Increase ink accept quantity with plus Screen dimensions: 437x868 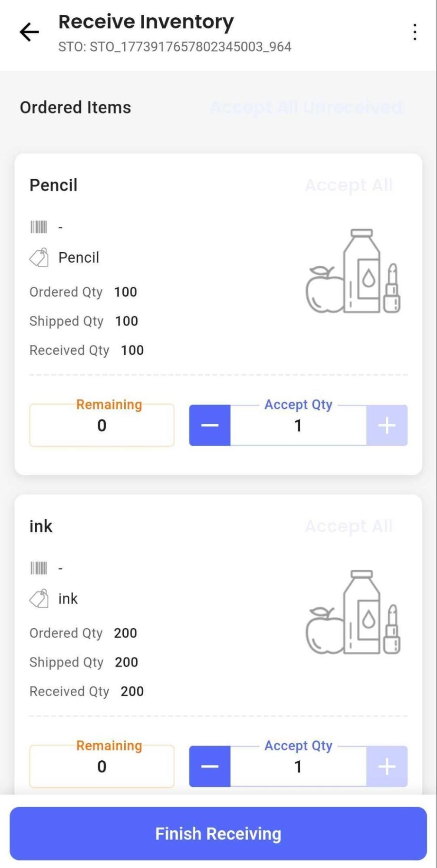coord(387,766)
